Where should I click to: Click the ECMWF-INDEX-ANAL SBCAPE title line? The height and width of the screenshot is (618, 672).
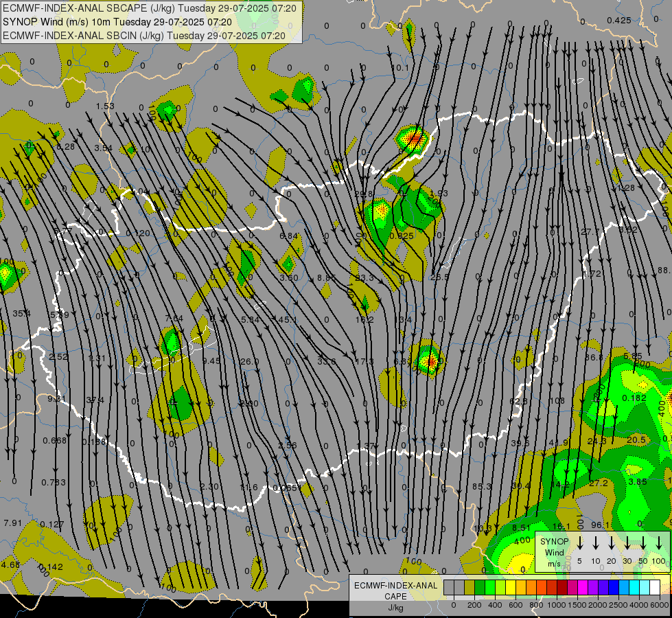(149, 8)
